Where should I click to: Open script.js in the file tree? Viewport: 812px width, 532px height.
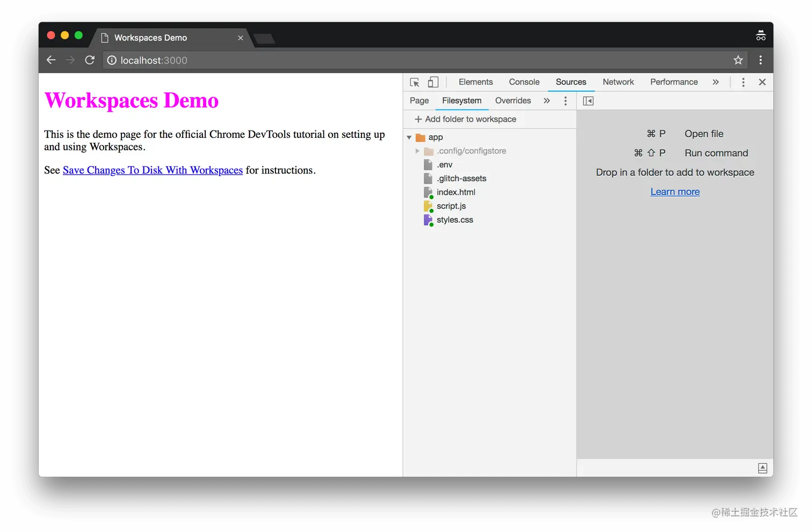tap(451, 206)
